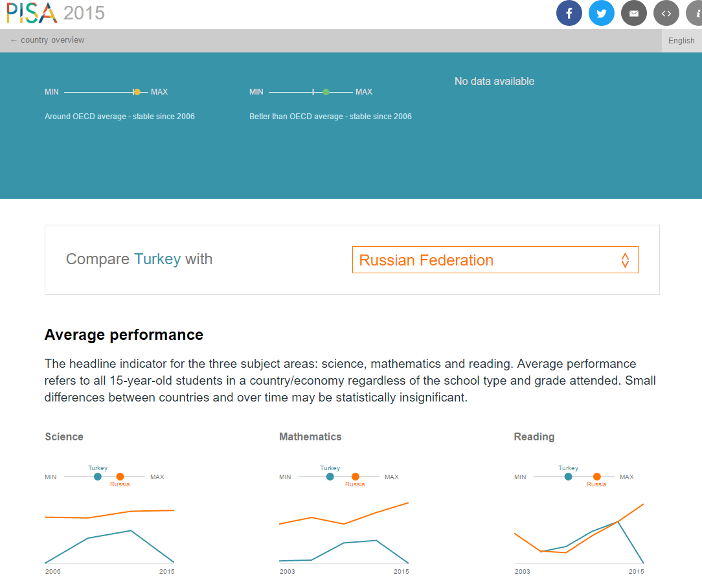Screen dimensions: 702x588
Task: Click the up-down arrows in country selector
Action: 625,260
